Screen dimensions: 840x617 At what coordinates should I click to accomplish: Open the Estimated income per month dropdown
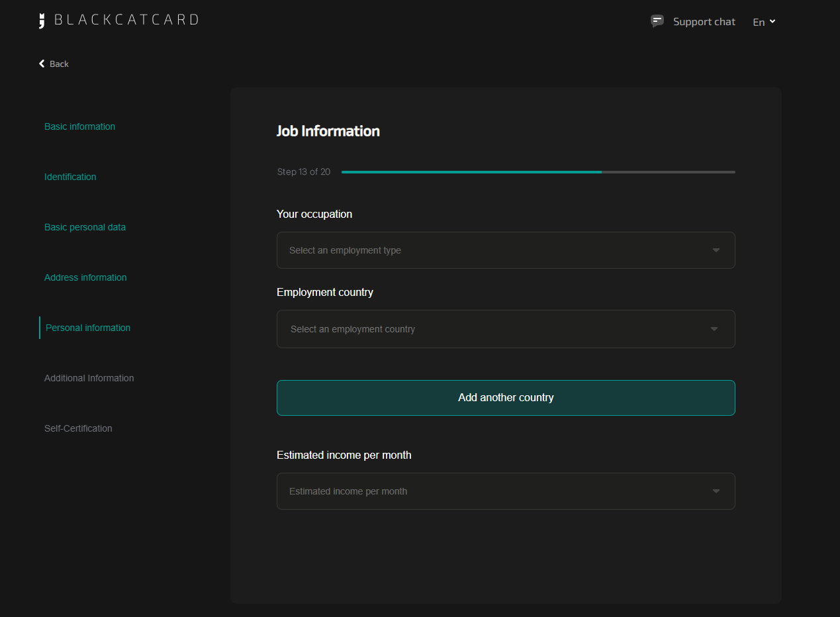(506, 491)
